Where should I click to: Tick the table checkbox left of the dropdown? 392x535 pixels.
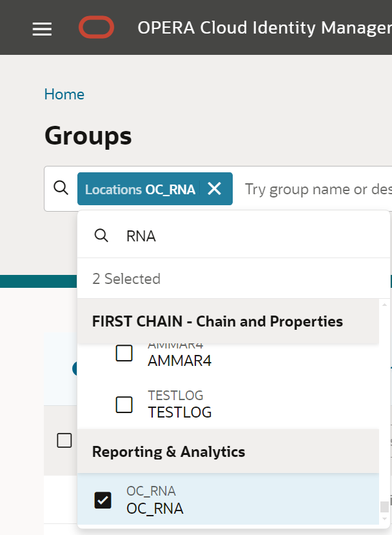pos(64,440)
